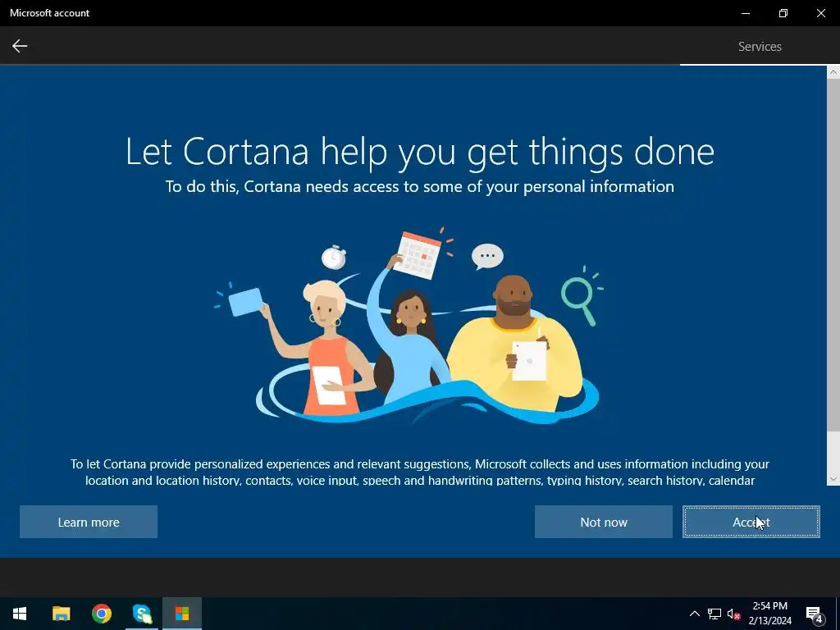Click the muted volume tray icon
Screen dimensions: 840x630
[733, 614]
